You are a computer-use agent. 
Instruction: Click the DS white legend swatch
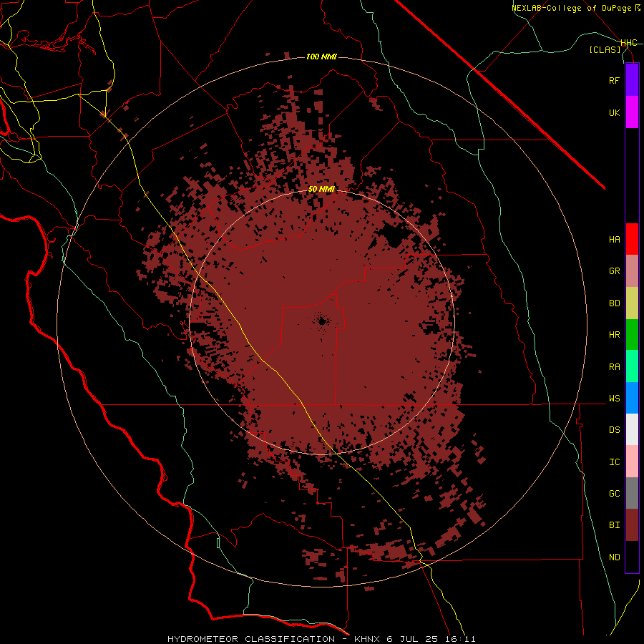point(632,429)
